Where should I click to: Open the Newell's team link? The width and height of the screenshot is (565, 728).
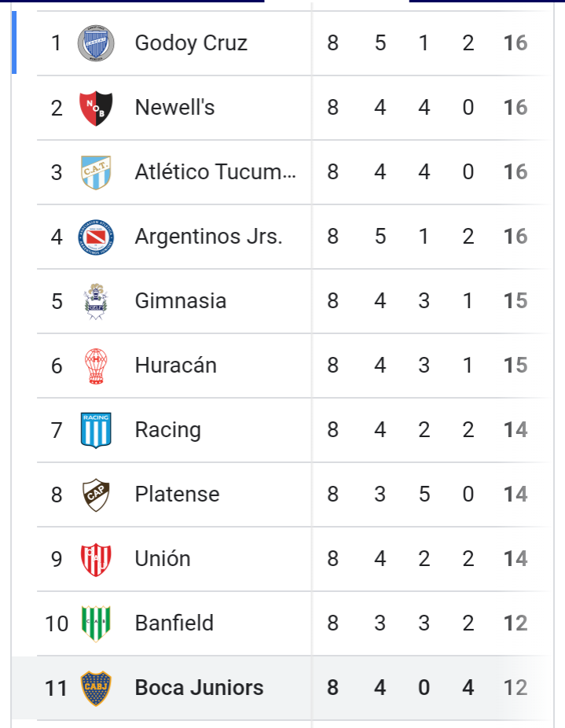[174, 108]
